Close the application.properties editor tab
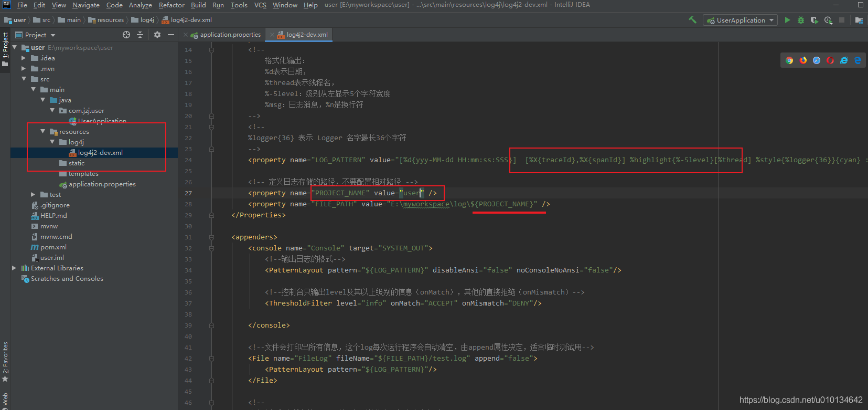Image resolution: width=868 pixels, height=410 pixels. point(185,35)
